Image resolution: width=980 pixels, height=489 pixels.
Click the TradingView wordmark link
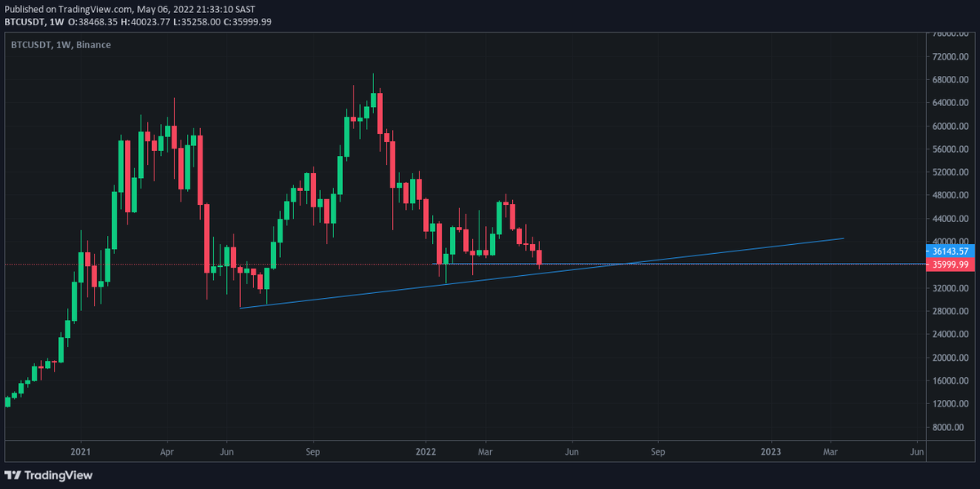point(58,475)
